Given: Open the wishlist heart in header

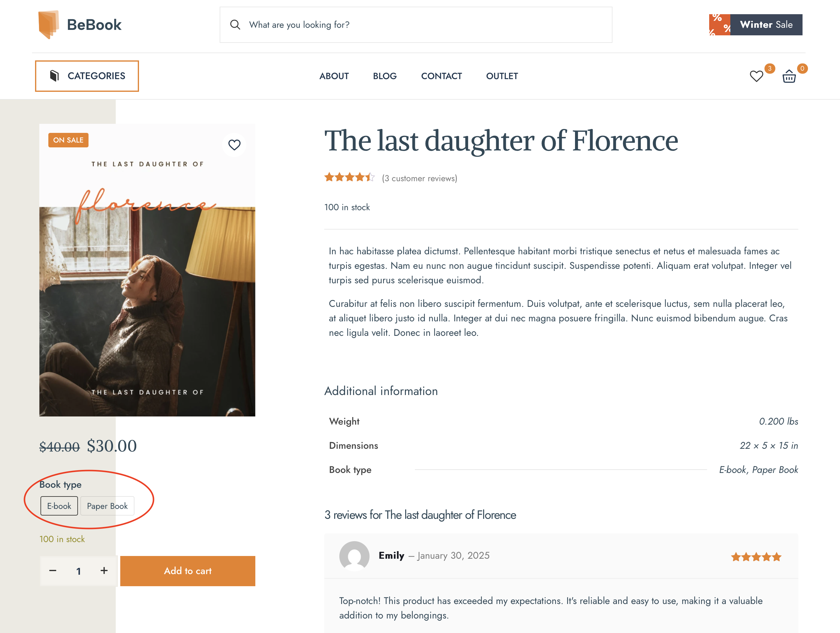Looking at the screenshot, I should (756, 76).
